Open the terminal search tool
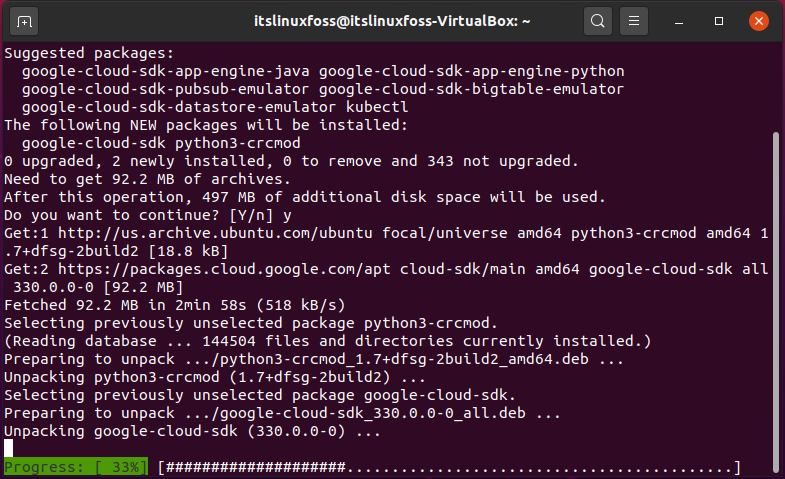Viewport: 785px width, 479px height. 597,21
